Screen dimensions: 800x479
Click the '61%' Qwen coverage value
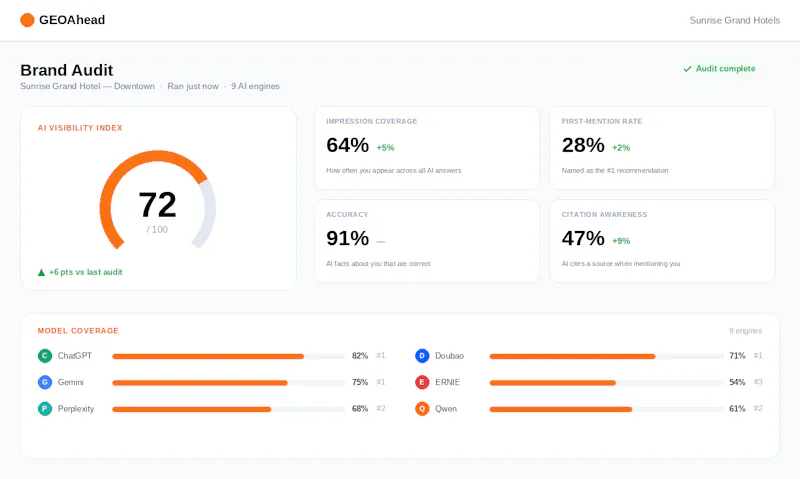click(737, 409)
